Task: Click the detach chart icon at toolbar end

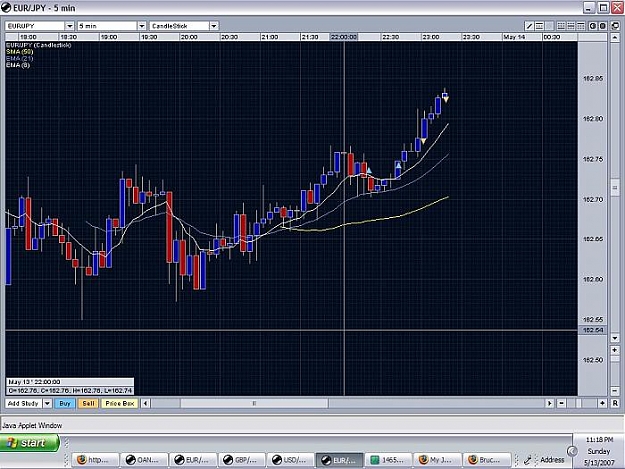Action: click(615, 26)
